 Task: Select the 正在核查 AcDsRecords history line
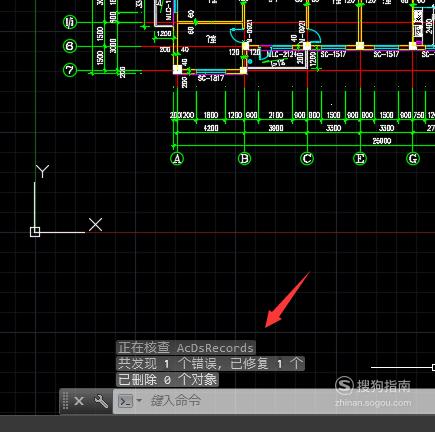[x=186, y=348]
